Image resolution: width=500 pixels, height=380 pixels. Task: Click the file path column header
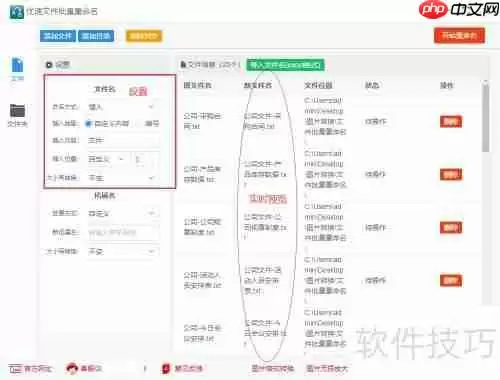tap(318, 85)
